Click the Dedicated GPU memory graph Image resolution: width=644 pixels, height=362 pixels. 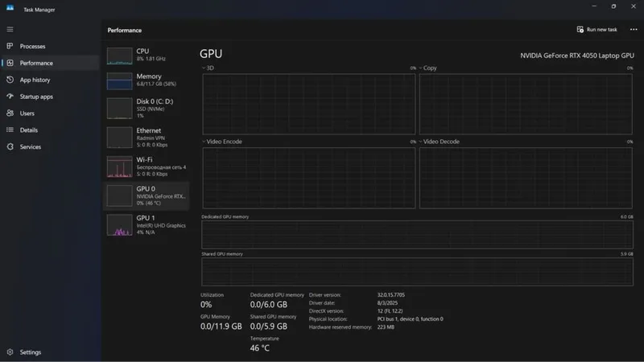[417, 234]
